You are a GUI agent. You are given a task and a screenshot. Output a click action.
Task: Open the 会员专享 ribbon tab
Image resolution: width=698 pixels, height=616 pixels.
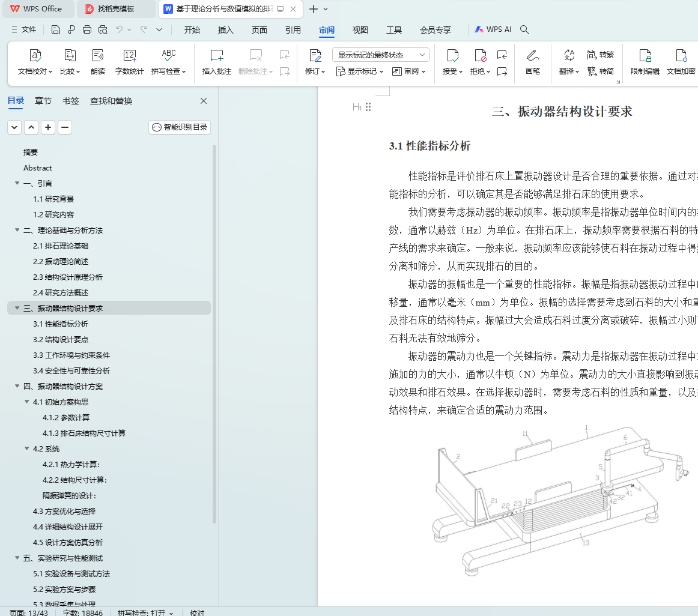pyautogui.click(x=435, y=30)
